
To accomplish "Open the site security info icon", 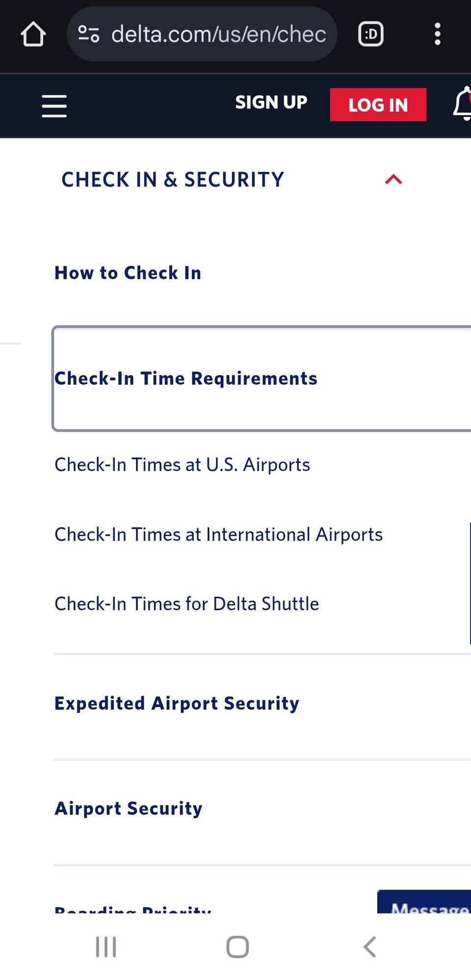I will pos(89,34).
